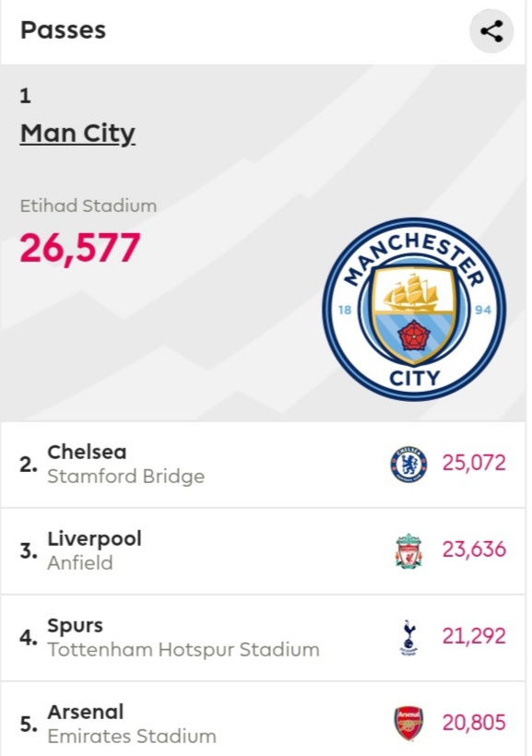Click the Passes heading

64,30
